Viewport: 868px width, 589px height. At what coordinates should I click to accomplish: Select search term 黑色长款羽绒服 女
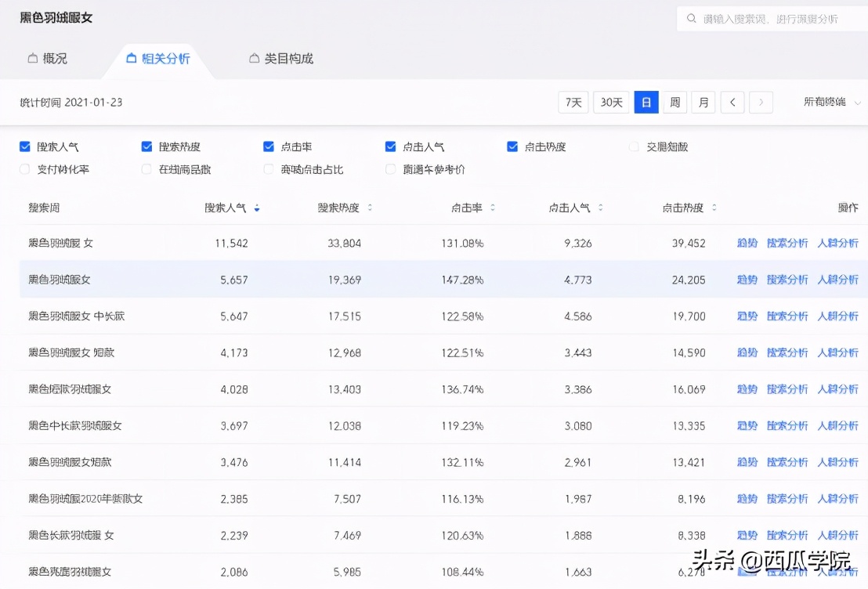coord(71,535)
